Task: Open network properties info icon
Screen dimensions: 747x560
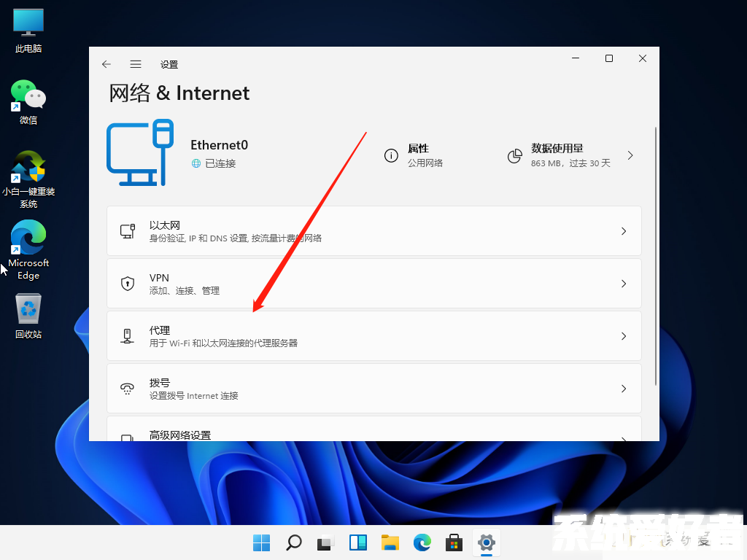Action: [391, 155]
